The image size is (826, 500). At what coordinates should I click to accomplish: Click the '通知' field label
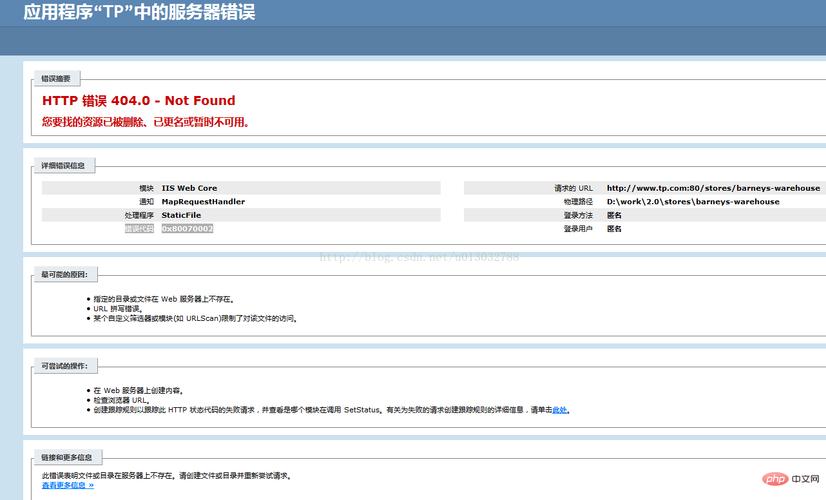(x=146, y=202)
